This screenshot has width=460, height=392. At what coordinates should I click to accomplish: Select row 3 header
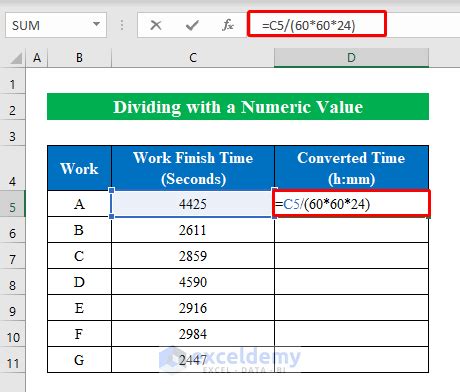pyautogui.click(x=13, y=133)
